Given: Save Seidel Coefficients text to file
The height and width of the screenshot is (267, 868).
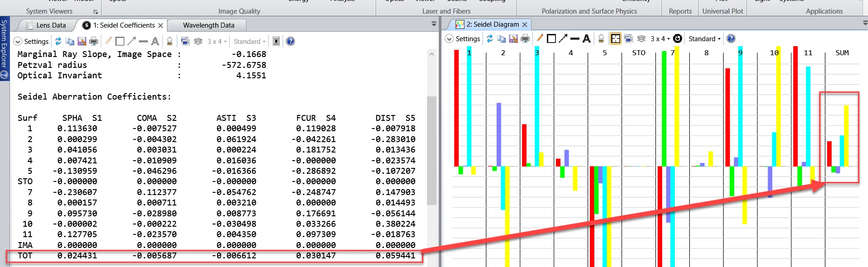Looking at the screenshot, I should coord(82,41).
